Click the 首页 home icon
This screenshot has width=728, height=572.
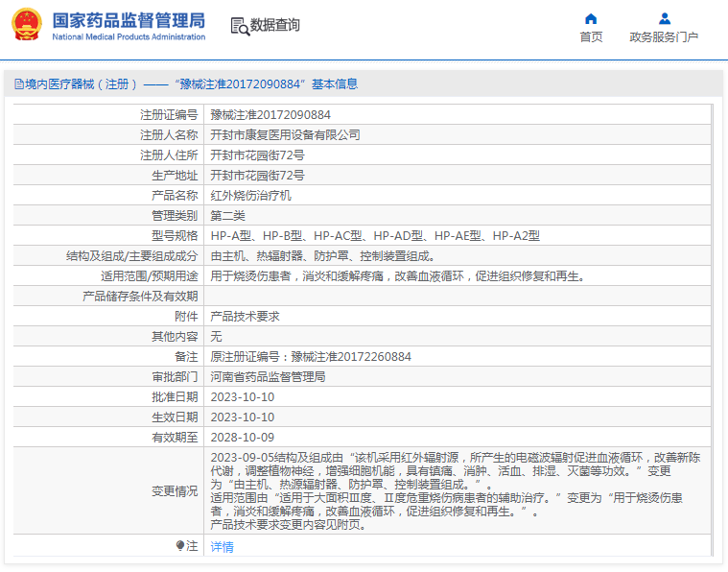click(591, 18)
